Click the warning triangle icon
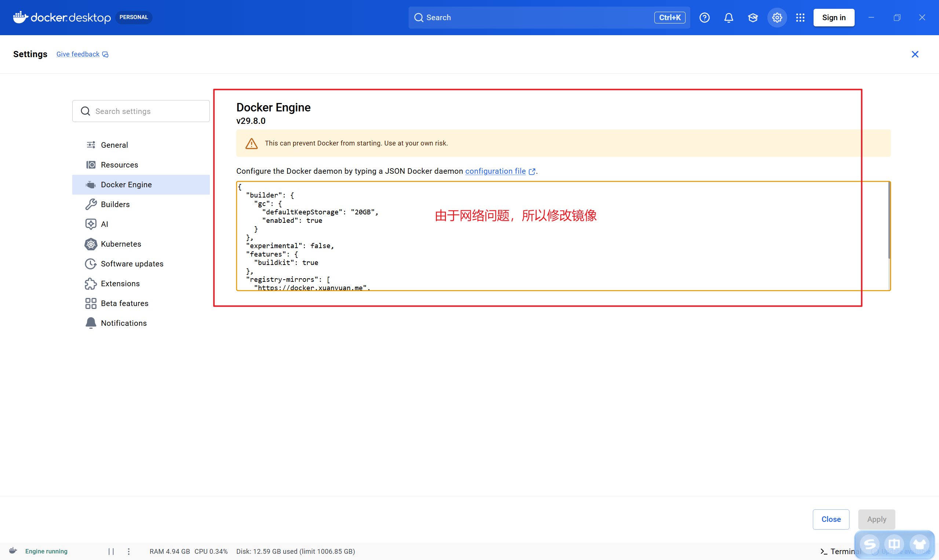The width and height of the screenshot is (939, 560). (252, 143)
